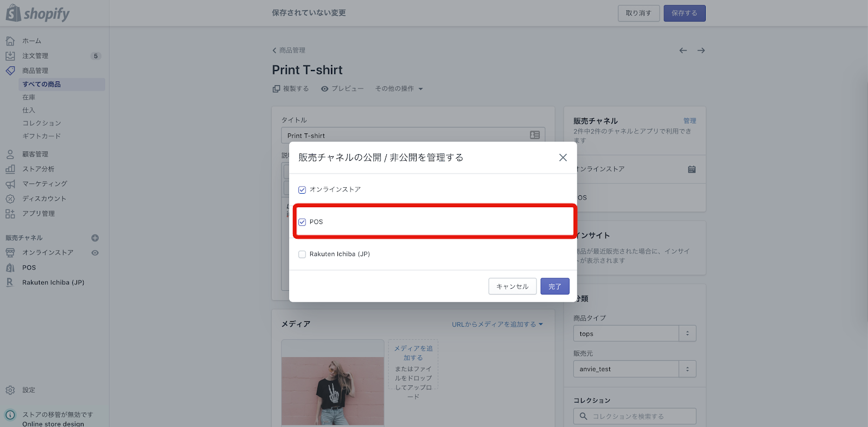Viewport: 868px width, 427px height.
Task: Uncheck the POS checkbox
Action: (x=302, y=222)
